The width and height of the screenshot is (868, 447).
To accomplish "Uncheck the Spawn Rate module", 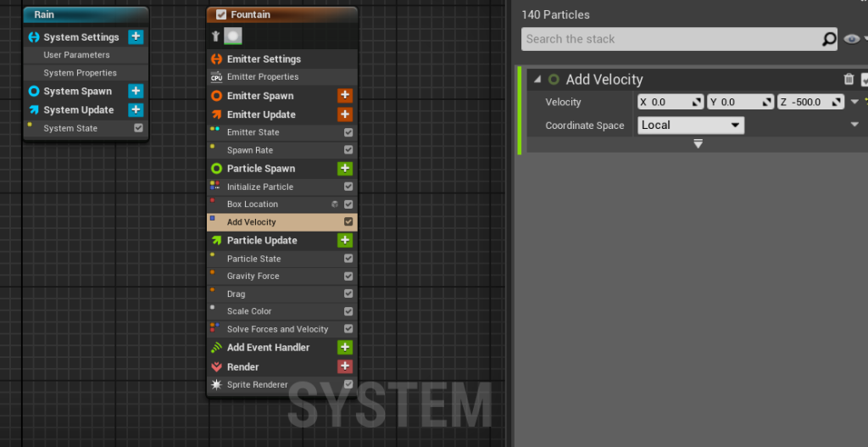I will (x=348, y=150).
